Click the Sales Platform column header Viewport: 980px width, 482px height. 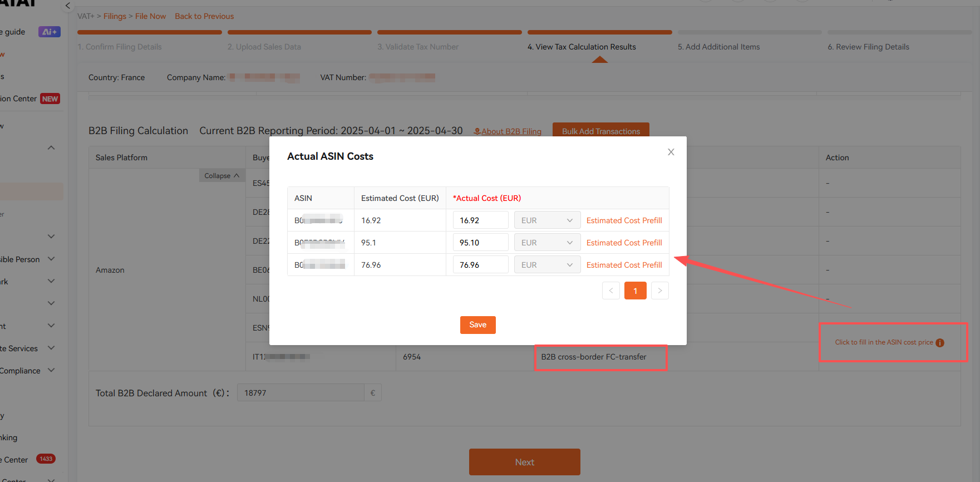point(121,158)
